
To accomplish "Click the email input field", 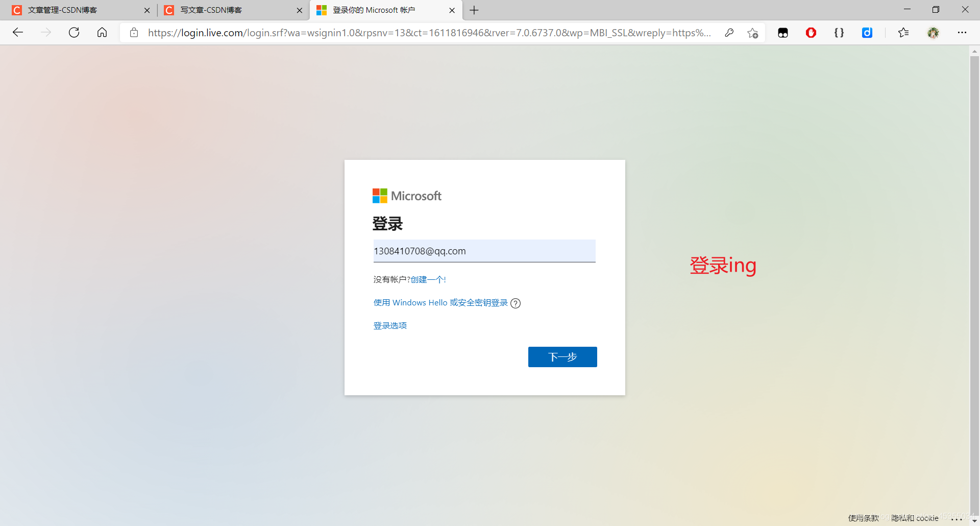I will pyautogui.click(x=484, y=251).
